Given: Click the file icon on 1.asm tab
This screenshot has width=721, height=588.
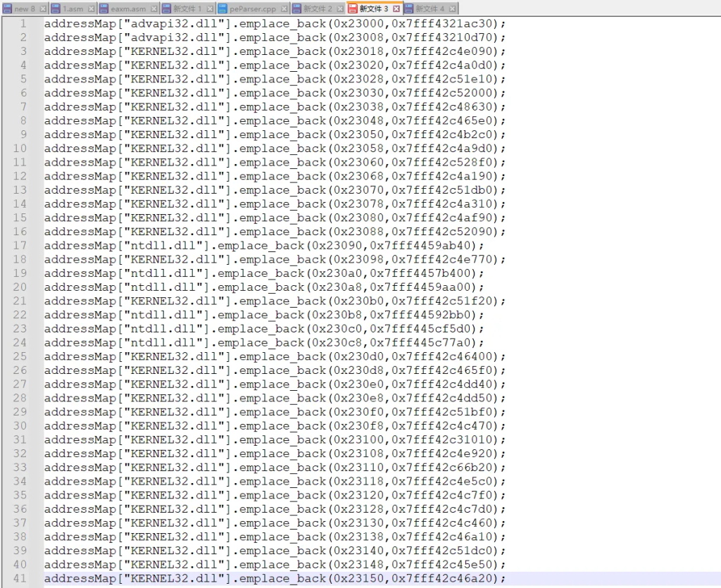Looking at the screenshot, I should tap(56, 8).
